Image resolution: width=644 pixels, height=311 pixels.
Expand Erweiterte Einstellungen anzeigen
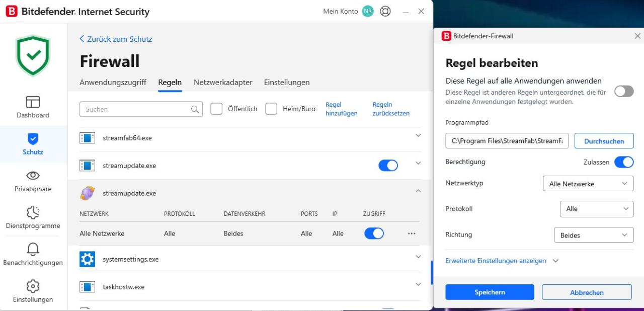click(x=502, y=261)
